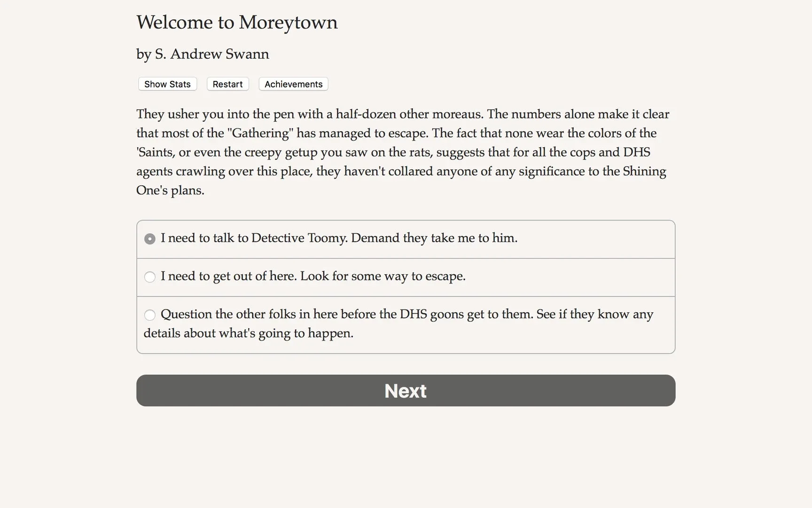Click the phrase 'One's plans.' in the paragraph
The width and height of the screenshot is (812, 508).
170,190
